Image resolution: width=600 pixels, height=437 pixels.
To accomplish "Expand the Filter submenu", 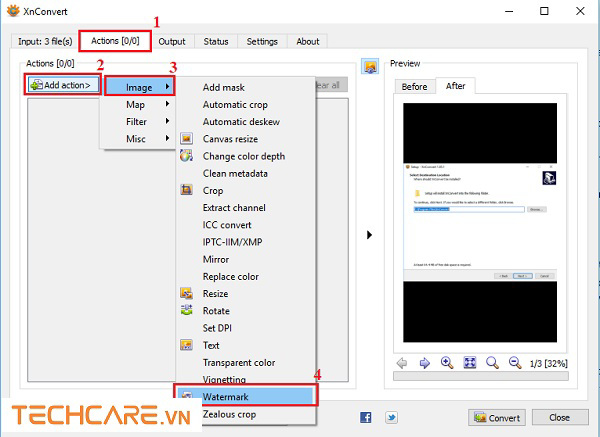I will click(139, 122).
